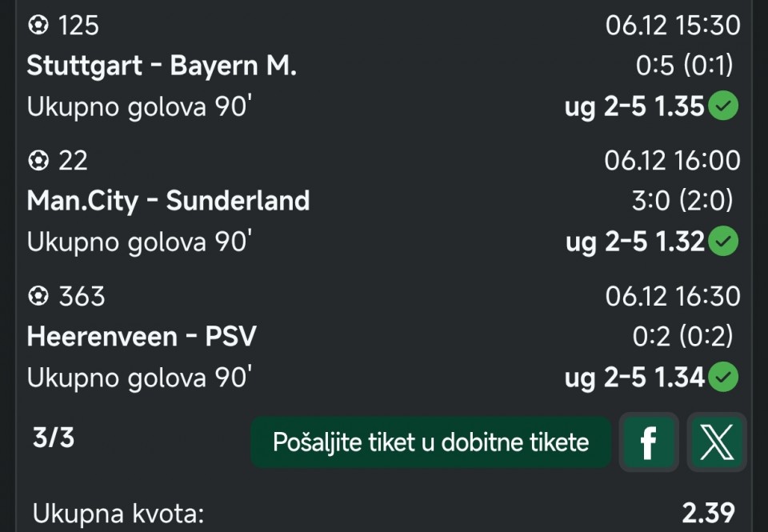768x532 pixels.
Task: Tap the 3:0 (2:0) result
Action: point(682,201)
